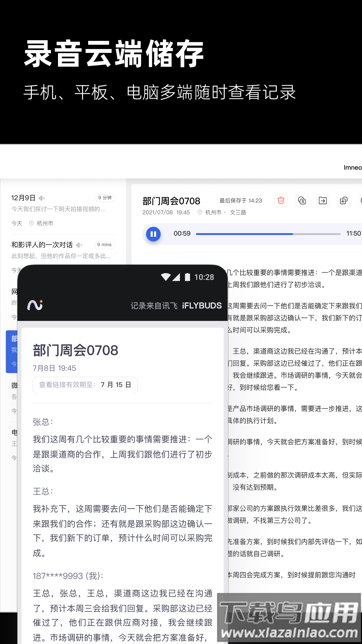Click the total duration 11:50 label

354,233
